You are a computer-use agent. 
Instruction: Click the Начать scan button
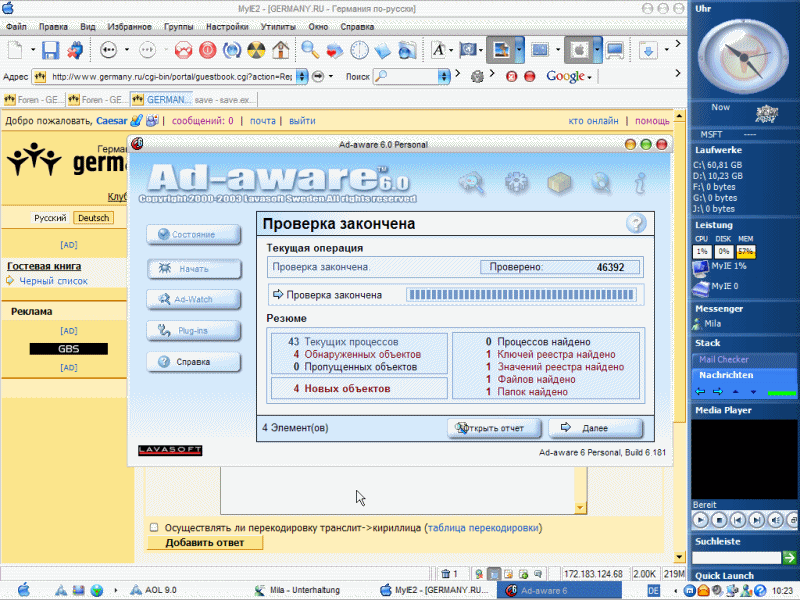[193, 269]
